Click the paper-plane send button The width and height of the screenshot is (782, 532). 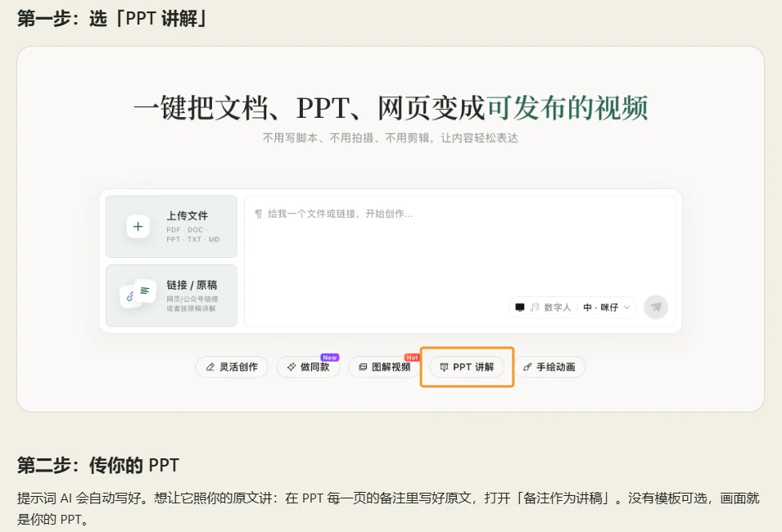656,307
